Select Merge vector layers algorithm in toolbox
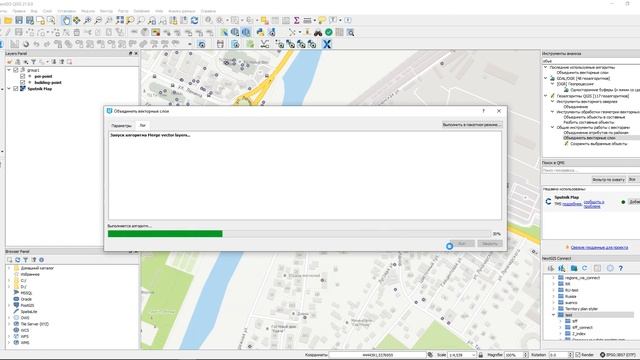This screenshot has height=360, width=640. click(589, 138)
